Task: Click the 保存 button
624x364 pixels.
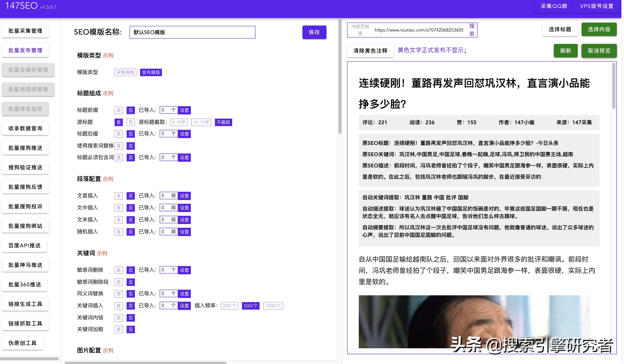Action: click(314, 32)
